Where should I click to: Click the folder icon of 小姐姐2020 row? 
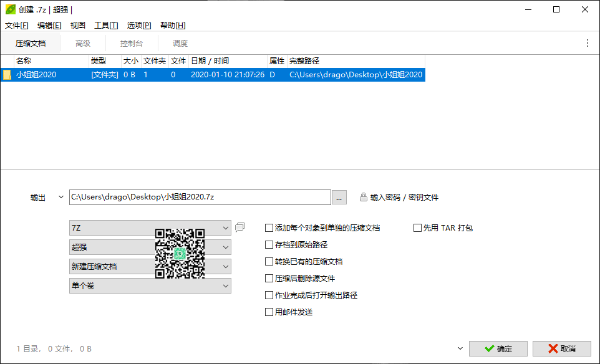tap(7, 75)
